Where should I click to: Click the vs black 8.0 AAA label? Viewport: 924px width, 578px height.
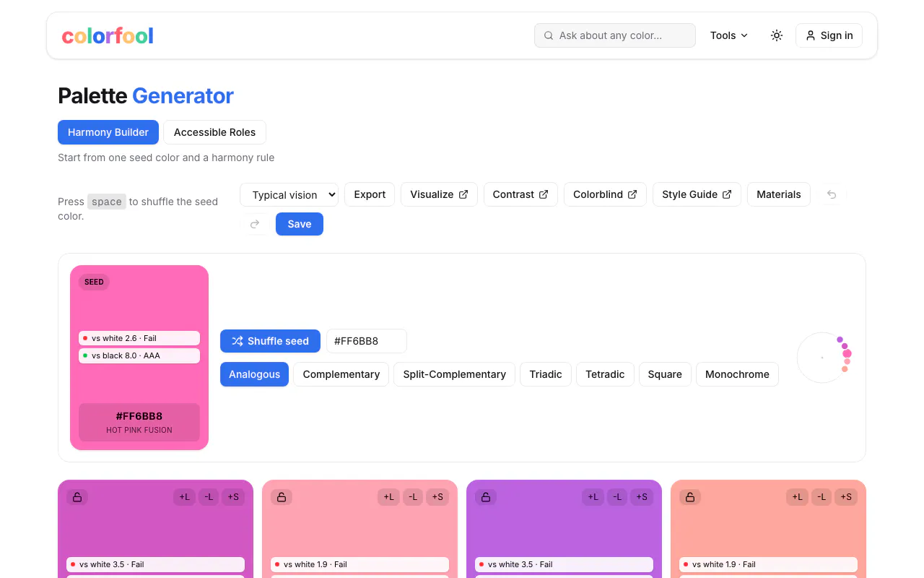point(139,355)
